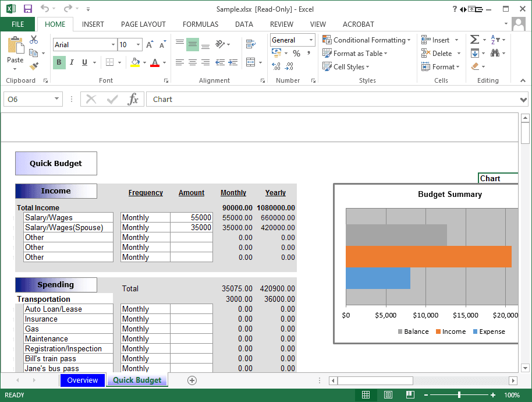Apply red Font Color swatch

(x=155, y=62)
